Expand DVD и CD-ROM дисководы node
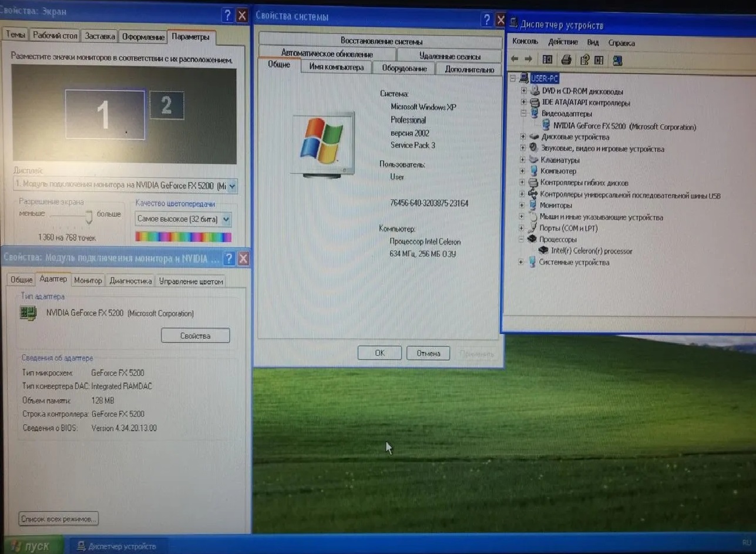The image size is (756, 554). click(x=523, y=91)
